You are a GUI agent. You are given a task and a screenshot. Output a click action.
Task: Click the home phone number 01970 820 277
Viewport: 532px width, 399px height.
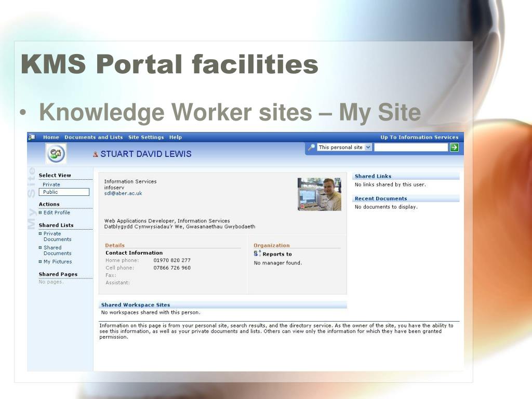point(172,260)
